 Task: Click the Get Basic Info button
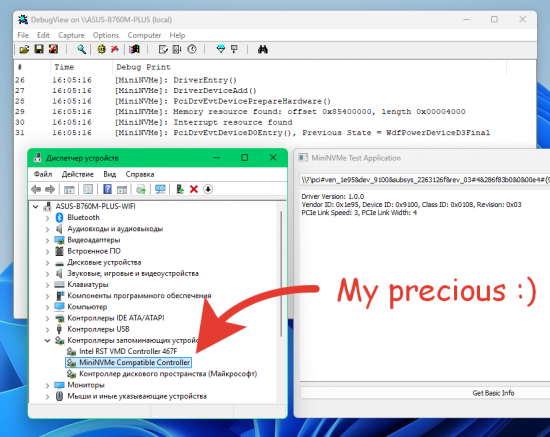tap(425, 393)
